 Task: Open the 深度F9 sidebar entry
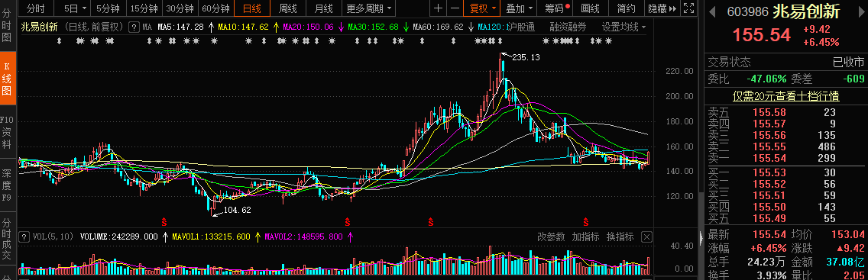7,185
